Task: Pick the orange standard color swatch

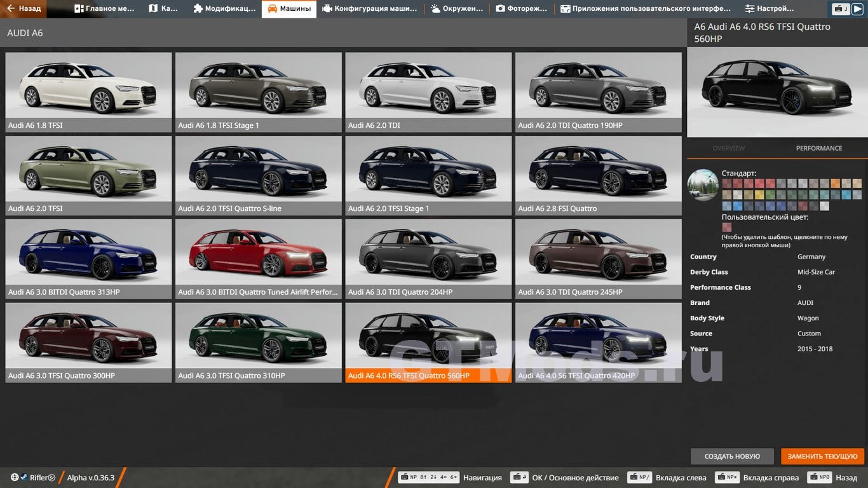Action: tap(836, 184)
